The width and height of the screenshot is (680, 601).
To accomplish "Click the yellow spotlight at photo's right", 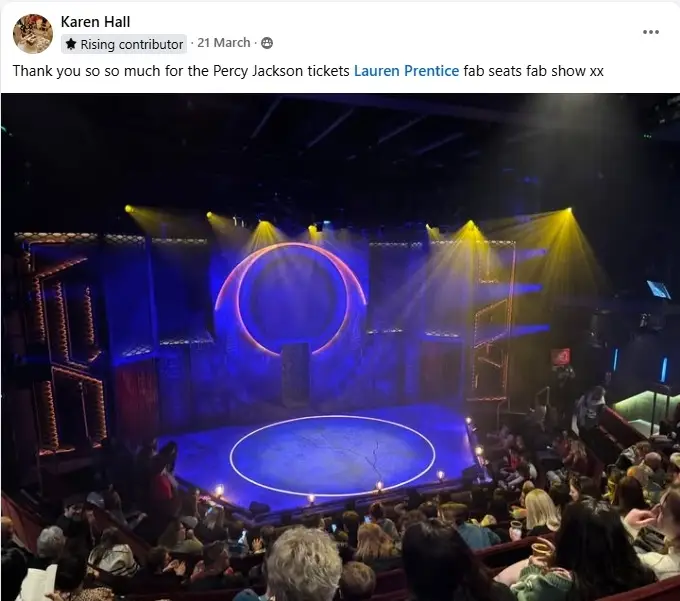I will tap(569, 211).
